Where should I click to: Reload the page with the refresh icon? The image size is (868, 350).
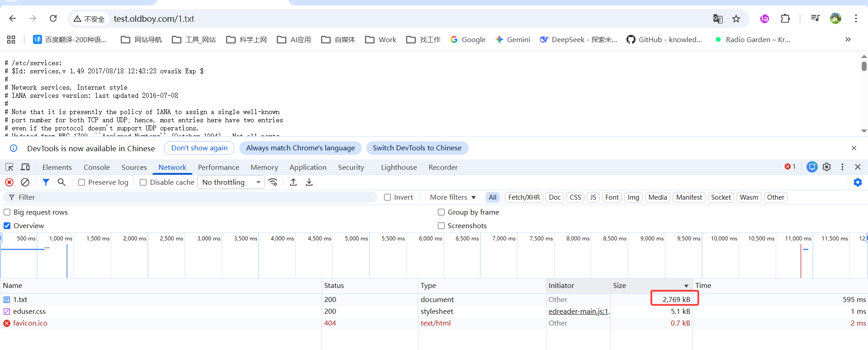click(x=53, y=19)
